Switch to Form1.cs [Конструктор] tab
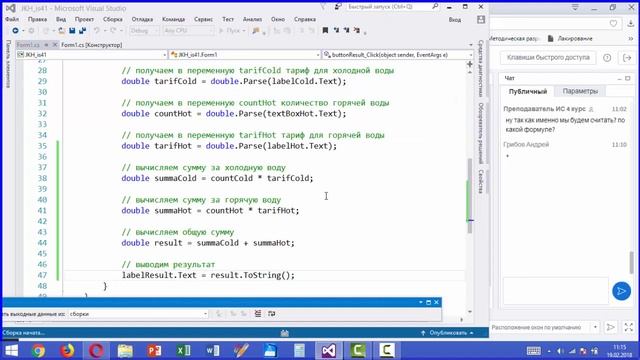The image size is (640, 360). [91, 45]
